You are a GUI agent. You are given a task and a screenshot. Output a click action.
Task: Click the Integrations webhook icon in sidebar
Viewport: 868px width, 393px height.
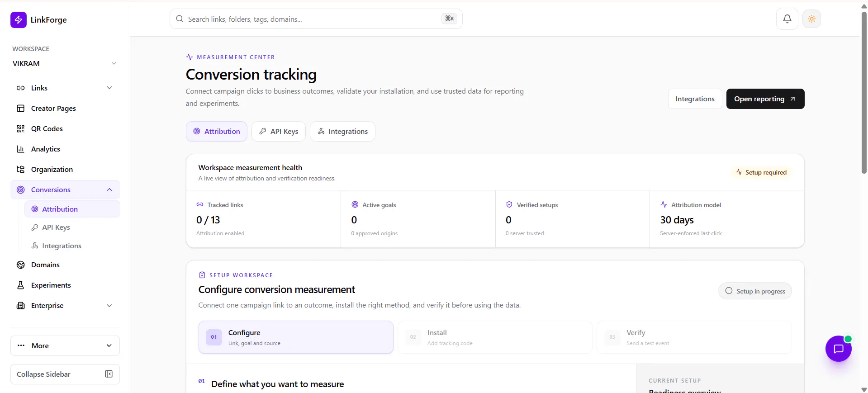click(35, 246)
